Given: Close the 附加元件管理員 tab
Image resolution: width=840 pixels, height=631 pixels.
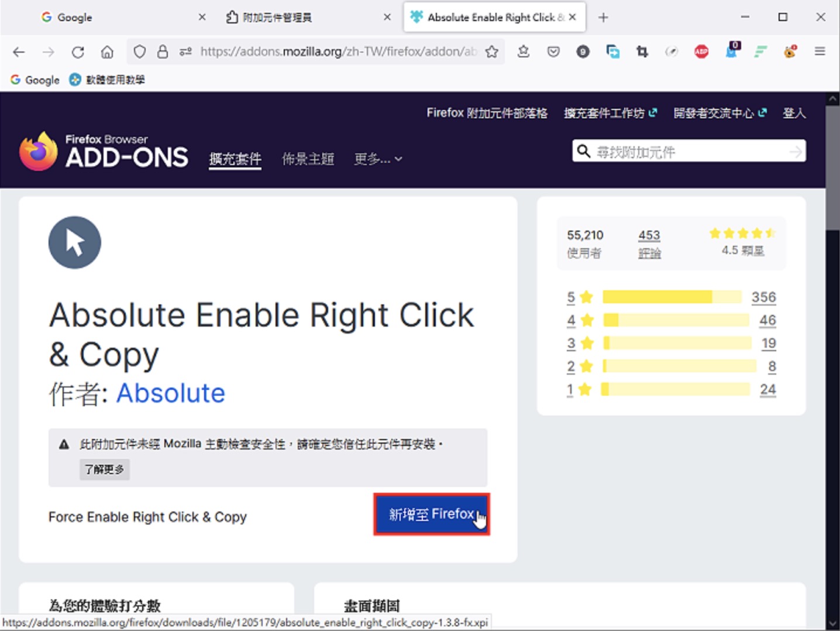Looking at the screenshot, I should click(x=387, y=18).
